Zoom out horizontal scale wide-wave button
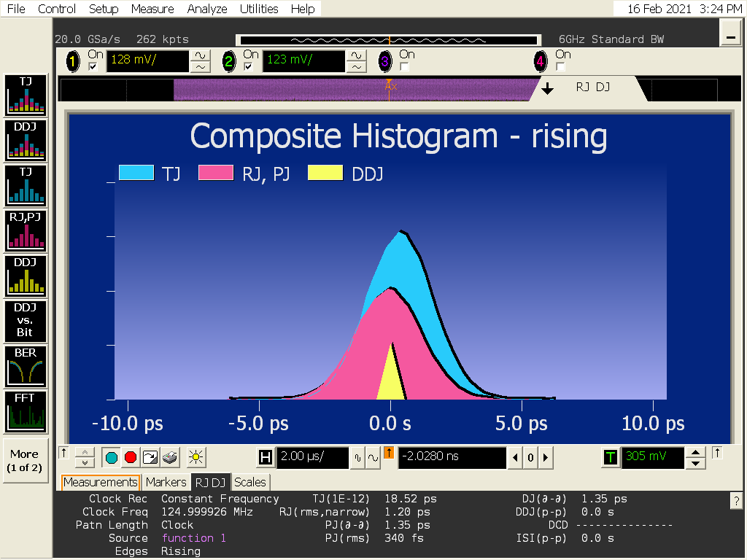This screenshot has width=747, height=560. [373, 458]
